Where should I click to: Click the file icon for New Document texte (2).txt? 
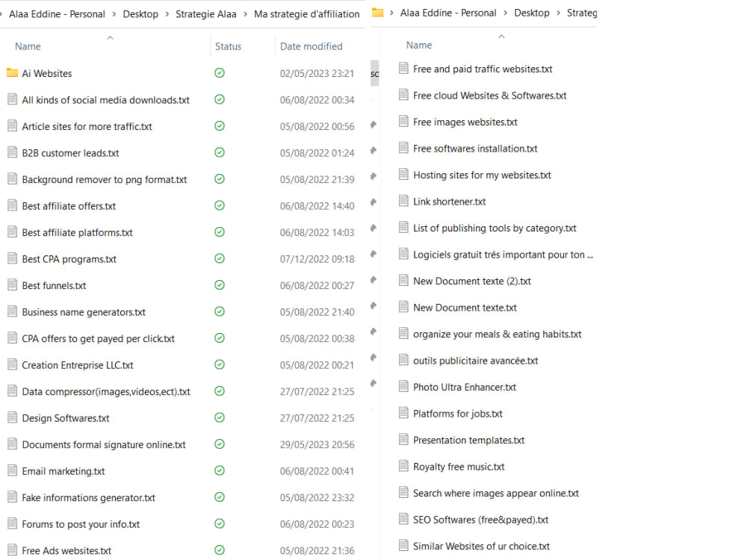(403, 281)
